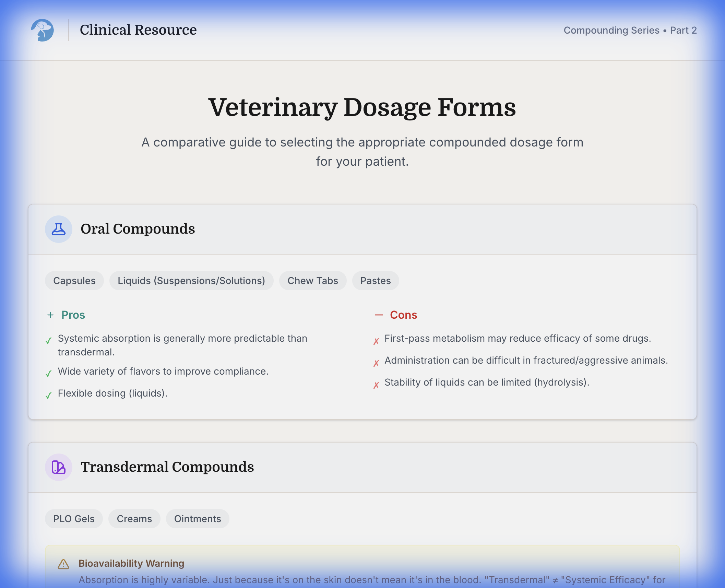Select the Pastes pill
725x588 pixels.
(375, 281)
